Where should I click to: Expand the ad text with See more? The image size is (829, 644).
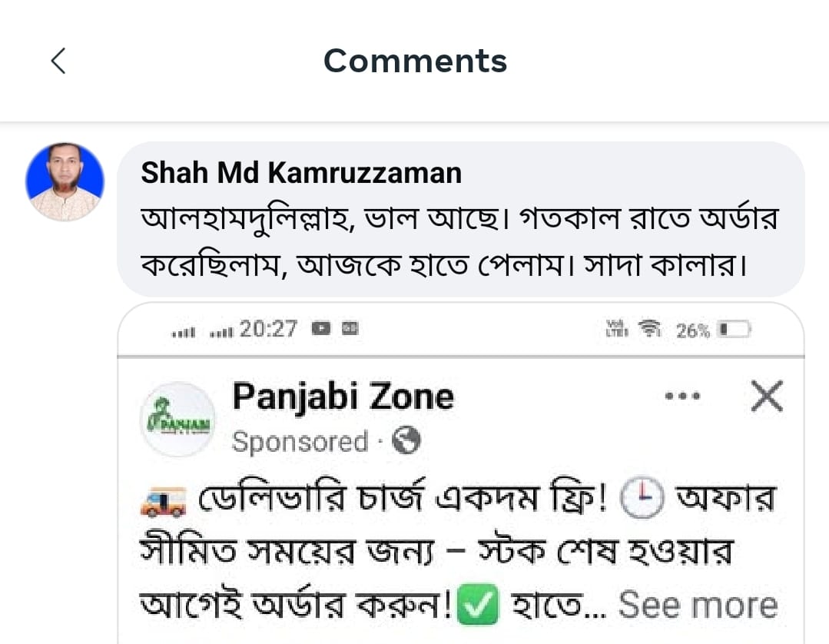click(698, 606)
